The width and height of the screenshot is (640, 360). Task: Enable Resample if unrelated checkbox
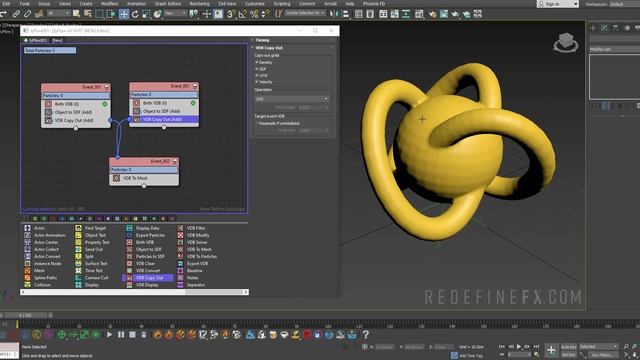pyautogui.click(x=257, y=123)
